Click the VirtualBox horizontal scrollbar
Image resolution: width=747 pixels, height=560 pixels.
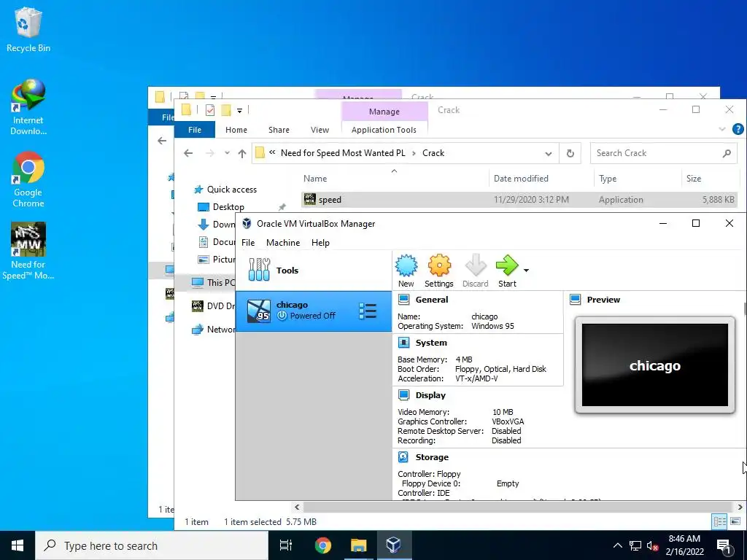coord(519,507)
